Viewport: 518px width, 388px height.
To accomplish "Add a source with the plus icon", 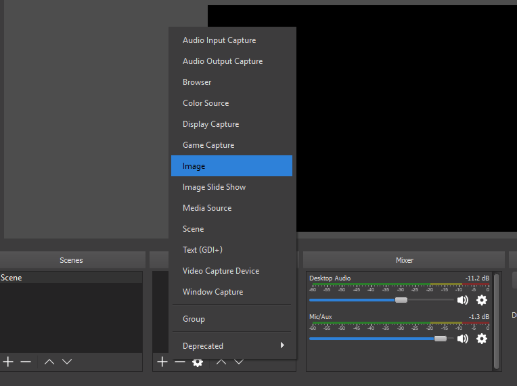I will point(162,362).
